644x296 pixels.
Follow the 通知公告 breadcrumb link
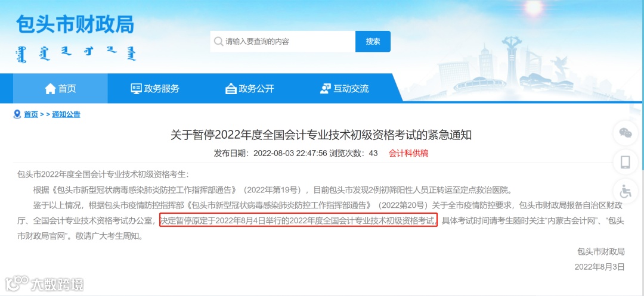pyautogui.click(x=66, y=114)
